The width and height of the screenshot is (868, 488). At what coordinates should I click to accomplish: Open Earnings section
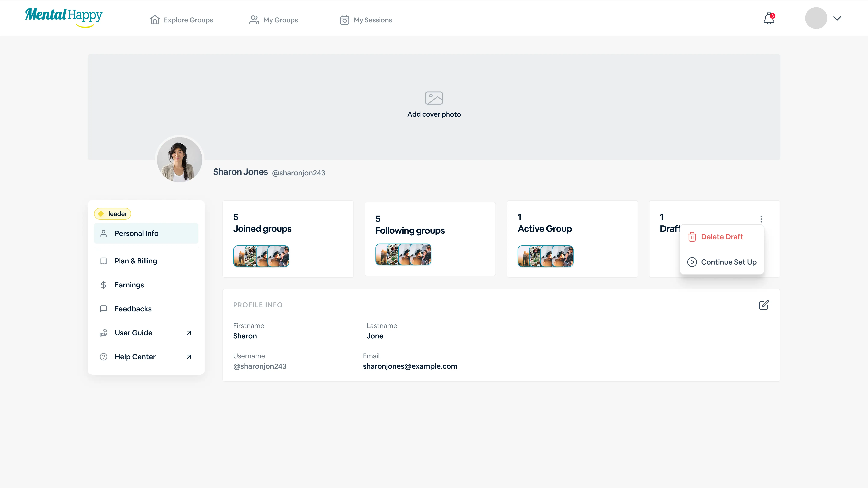pyautogui.click(x=146, y=285)
